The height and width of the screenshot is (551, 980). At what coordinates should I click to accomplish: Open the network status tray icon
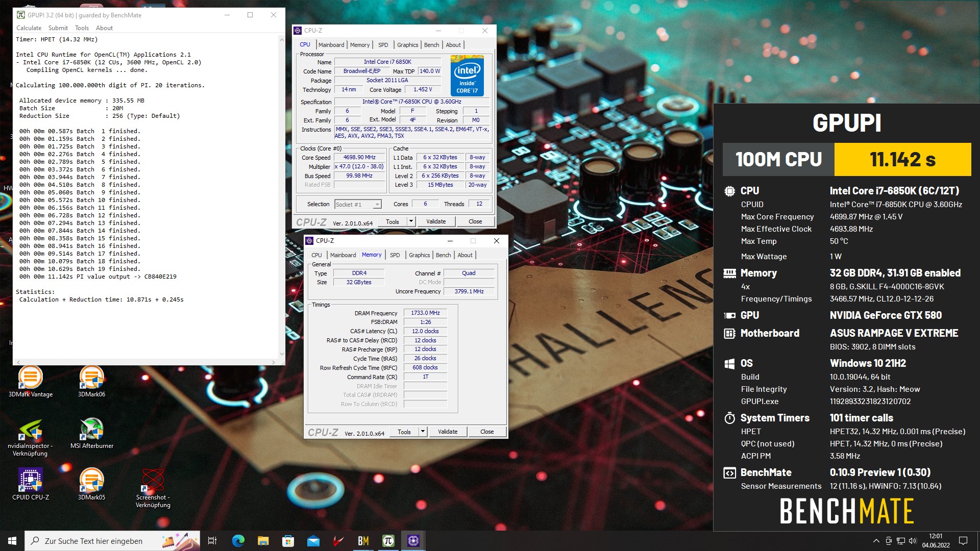[x=901, y=541]
